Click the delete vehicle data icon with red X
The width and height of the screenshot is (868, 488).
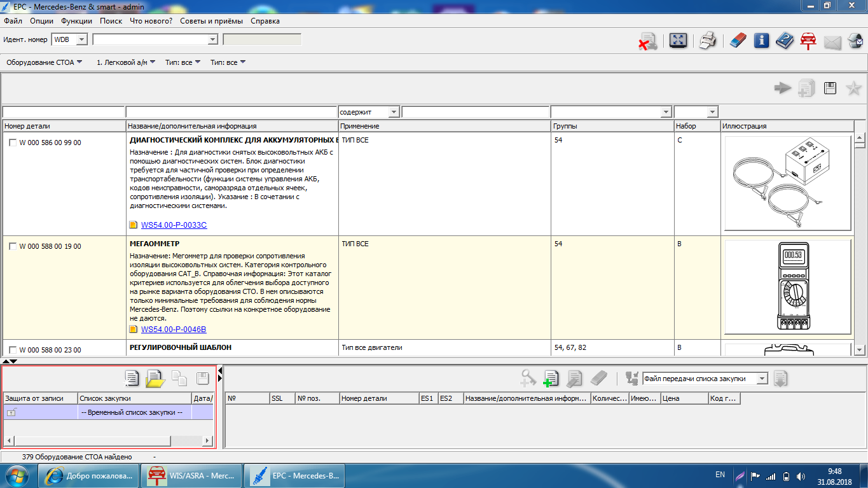[648, 41]
